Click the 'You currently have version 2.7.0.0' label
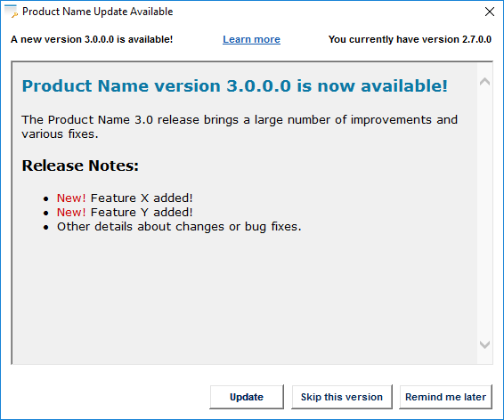The height and width of the screenshot is (420, 504). (x=410, y=39)
